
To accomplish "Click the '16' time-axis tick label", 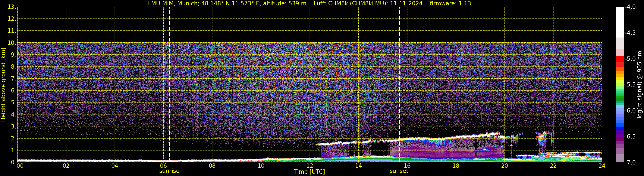I will [407, 166].
